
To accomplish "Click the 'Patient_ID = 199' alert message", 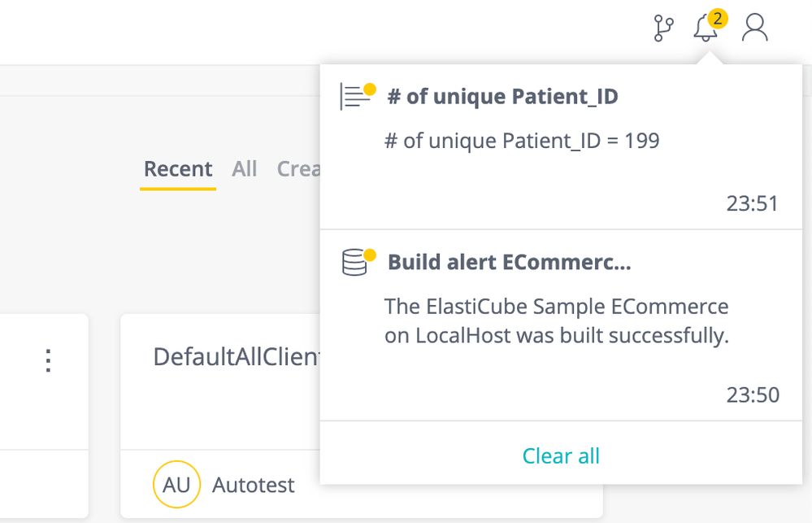I will 522,141.
